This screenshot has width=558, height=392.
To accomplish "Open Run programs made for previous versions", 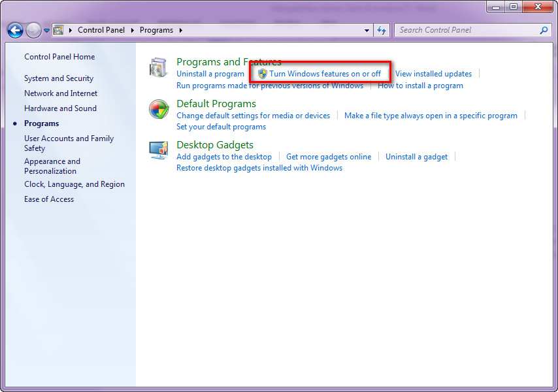I will (270, 86).
